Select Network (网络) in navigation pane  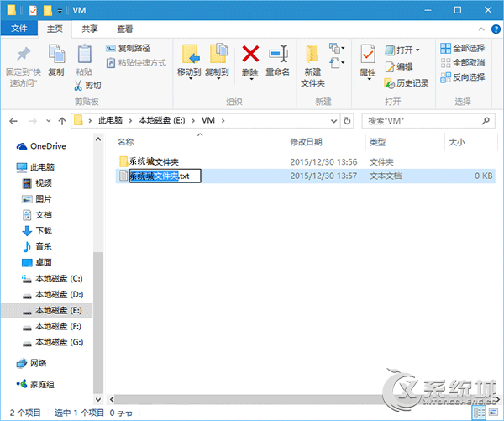(x=32, y=363)
